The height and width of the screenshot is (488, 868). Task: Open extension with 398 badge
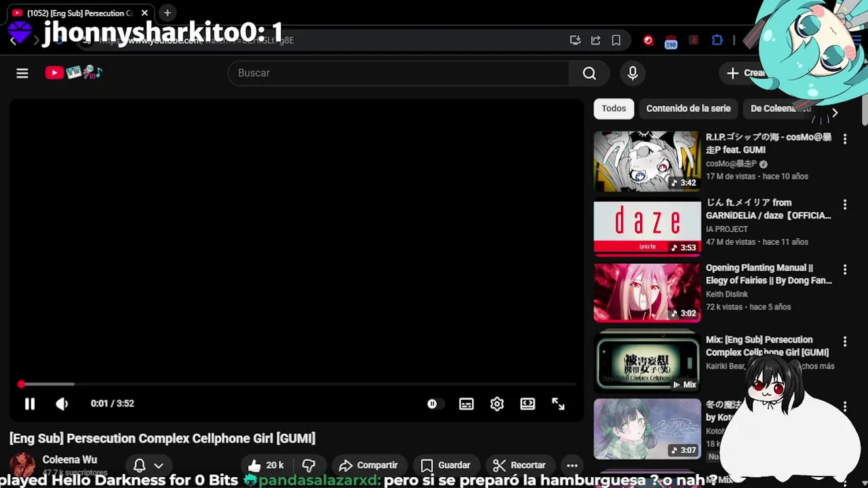click(671, 41)
